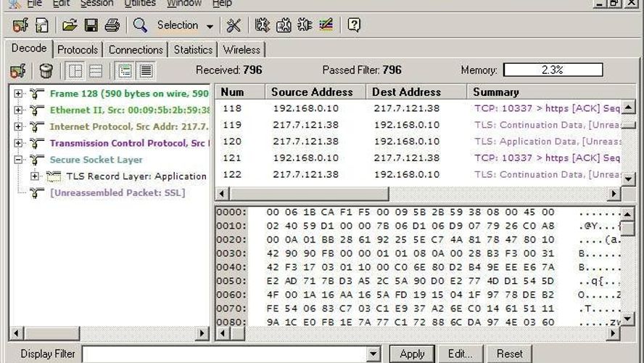Click tree pane scroll right arrow
The image size is (644, 363).
pos(202,333)
